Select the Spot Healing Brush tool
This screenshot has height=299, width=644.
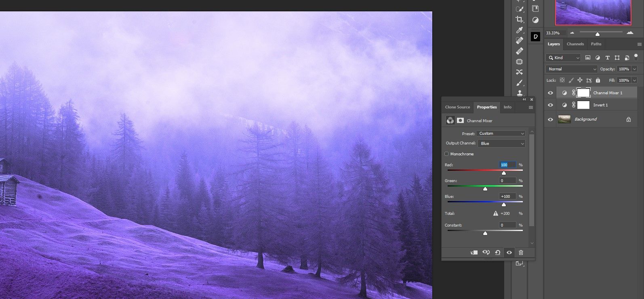click(520, 40)
